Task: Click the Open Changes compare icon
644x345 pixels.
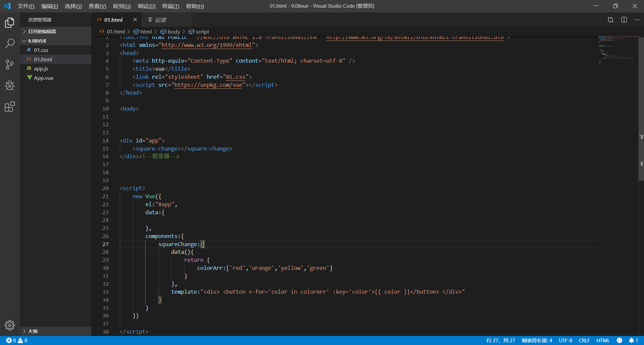Action: (610, 20)
